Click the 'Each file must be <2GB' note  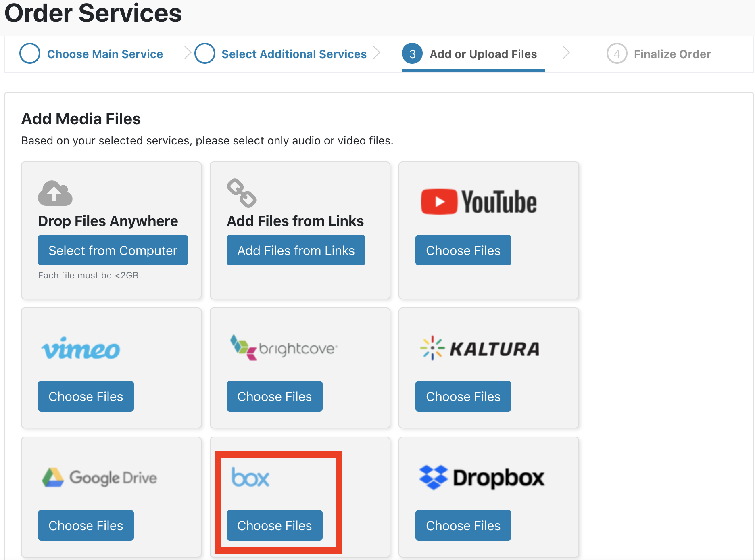(x=90, y=275)
